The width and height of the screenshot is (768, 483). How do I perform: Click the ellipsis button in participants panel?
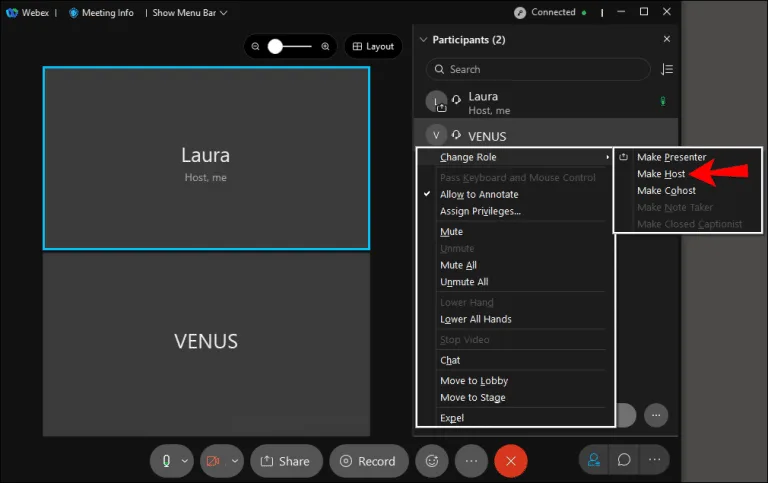tap(656, 415)
